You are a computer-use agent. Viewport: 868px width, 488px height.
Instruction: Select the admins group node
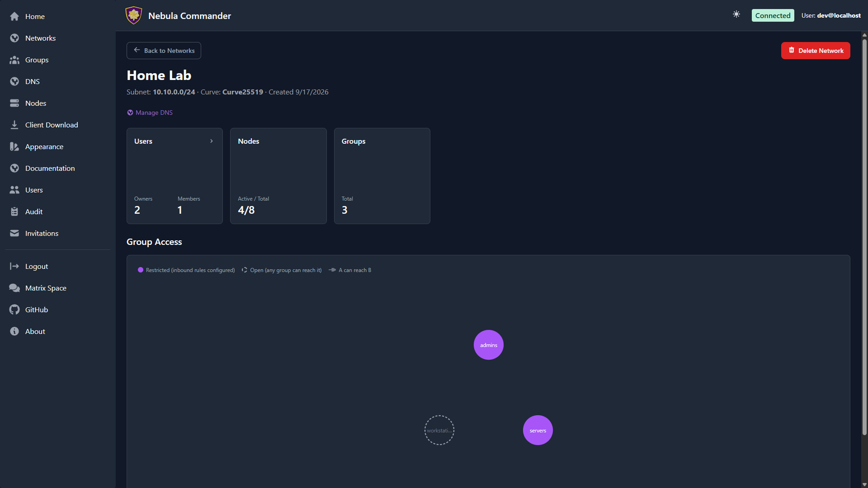click(489, 345)
